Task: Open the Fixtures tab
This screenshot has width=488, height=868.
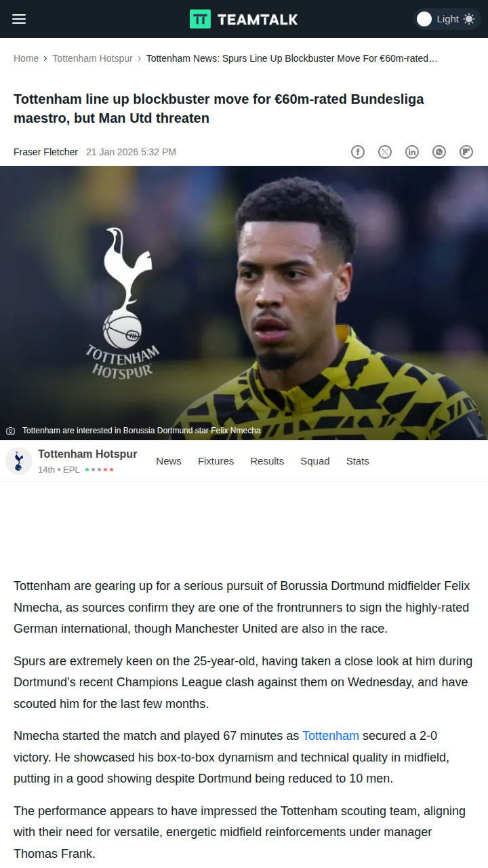Action: pos(216,461)
